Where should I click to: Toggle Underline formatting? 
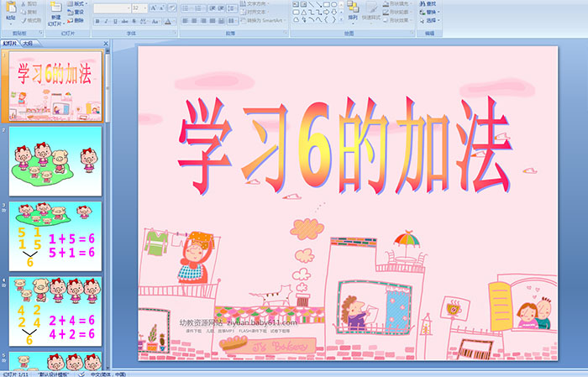[114, 20]
